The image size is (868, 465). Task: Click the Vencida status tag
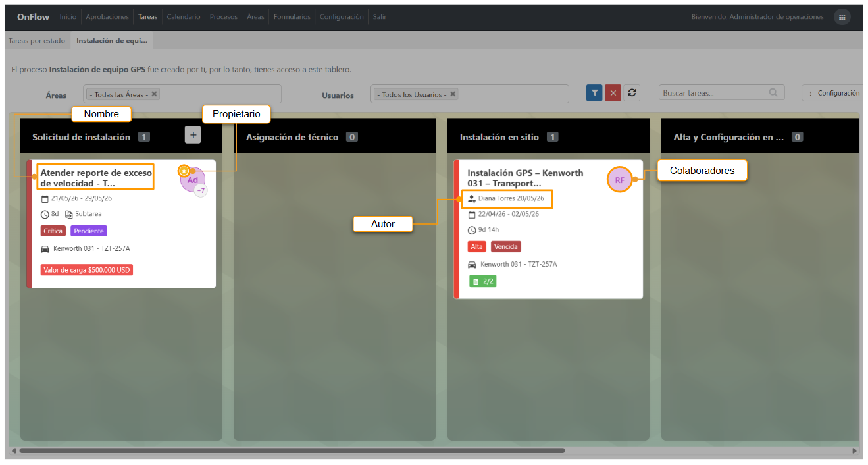pos(506,247)
